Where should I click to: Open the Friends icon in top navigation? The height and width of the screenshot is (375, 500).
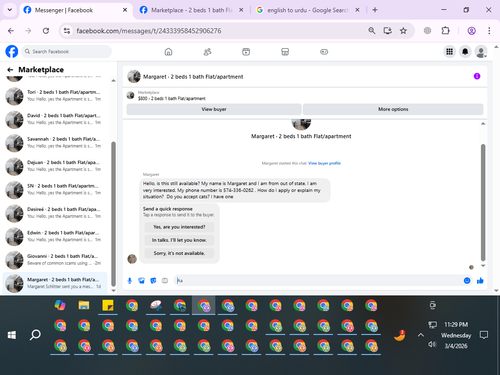(x=207, y=52)
